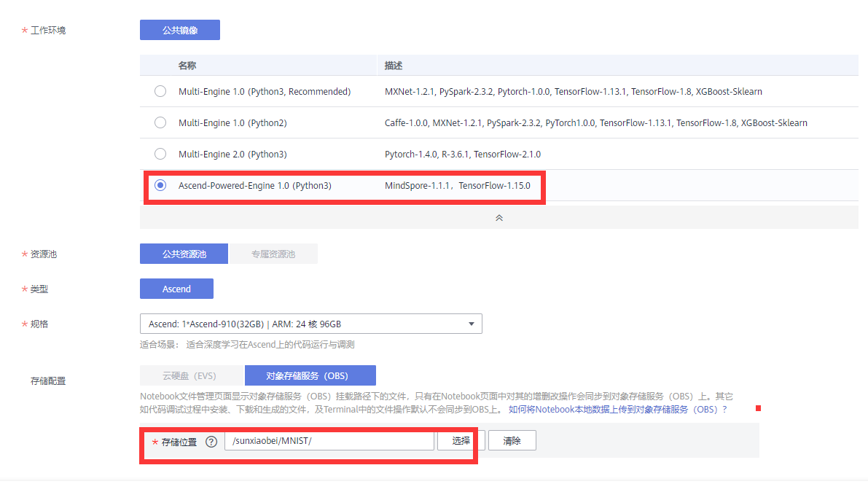
Task: Click the text Pytorch-1.4.0, R-3.6.1, TensorFlow-2.1.0
Action: (x=463, y=154)
